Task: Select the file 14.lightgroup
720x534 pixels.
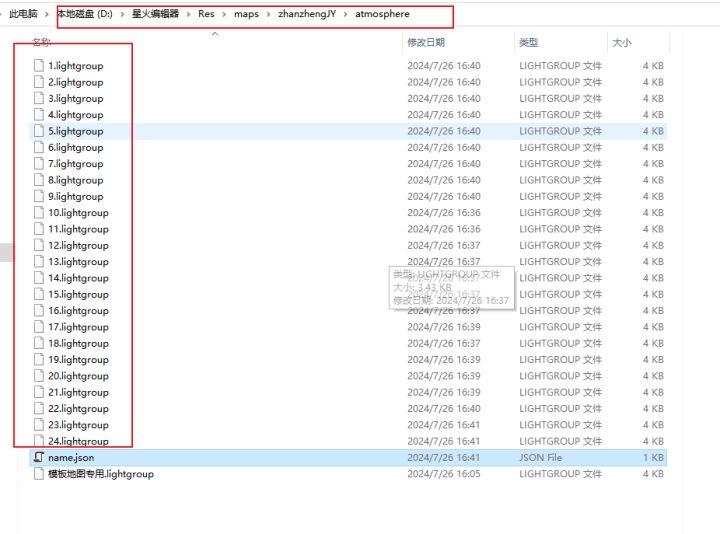Action: point(79,278)
